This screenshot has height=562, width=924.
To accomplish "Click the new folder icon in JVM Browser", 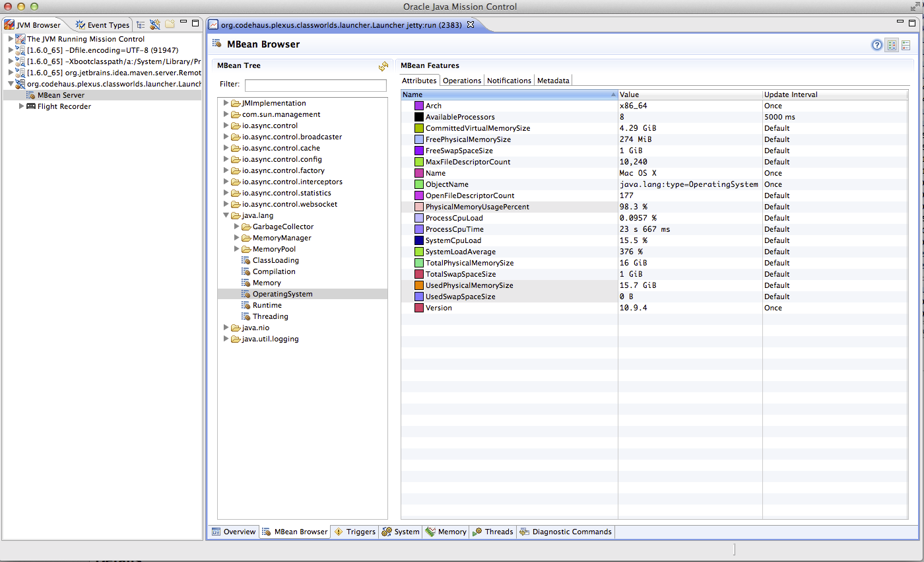I will (x=170, y=24).
